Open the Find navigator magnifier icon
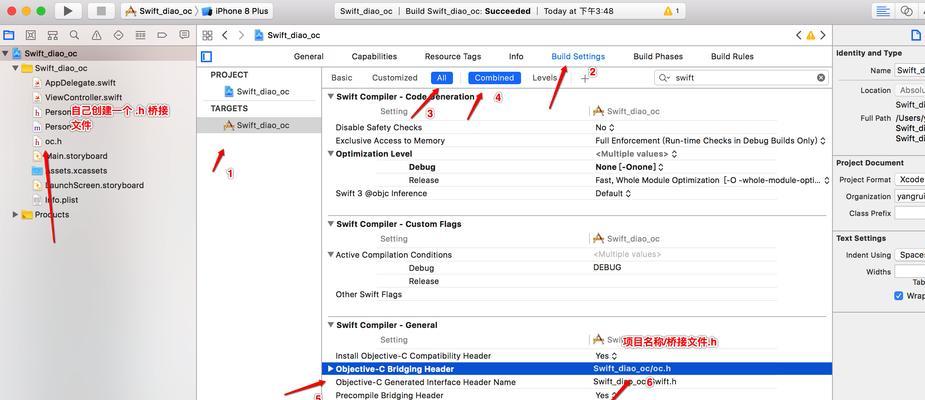925x400 pixels. [x=74, y=35]
